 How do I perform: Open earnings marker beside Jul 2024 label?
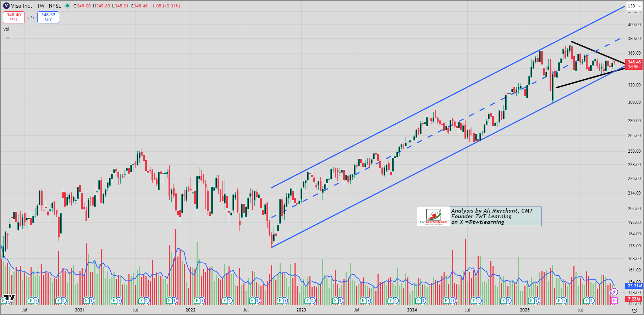click(x=474, y=301)
